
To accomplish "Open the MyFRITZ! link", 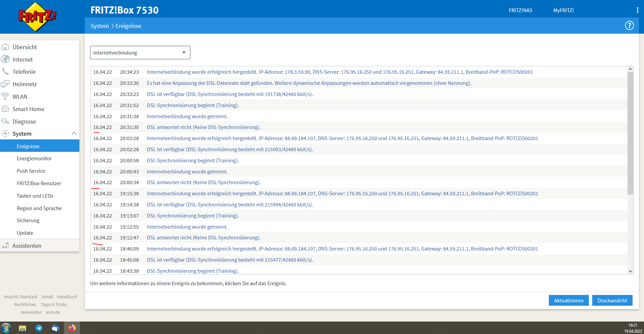I will coord(564,10).
